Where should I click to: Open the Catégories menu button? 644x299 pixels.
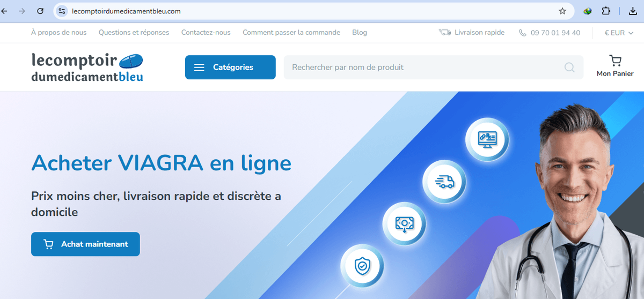[230, 68]
